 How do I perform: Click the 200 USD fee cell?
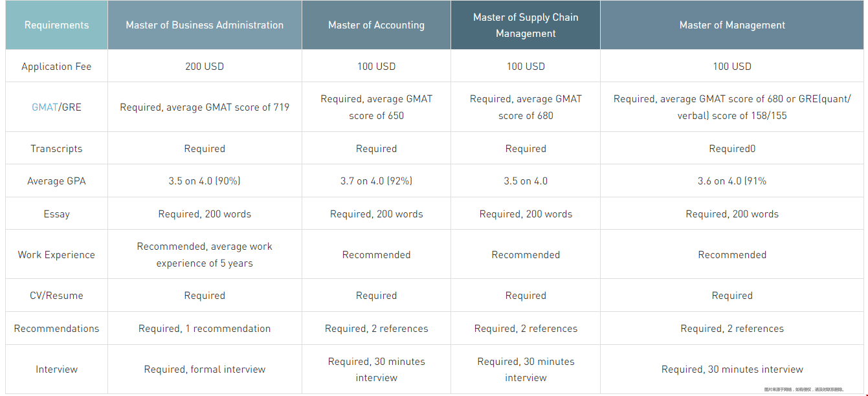tap(205, 67)
